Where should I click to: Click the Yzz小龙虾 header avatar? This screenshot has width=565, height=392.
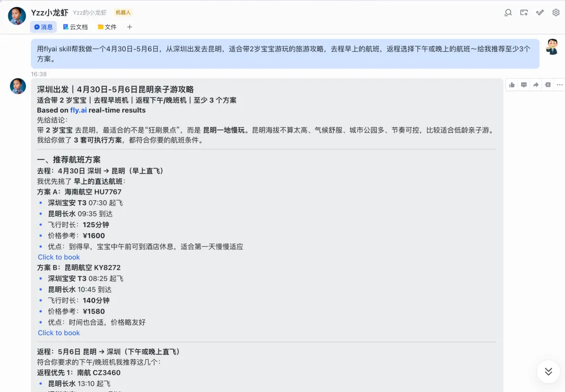(x=17, y=16)
